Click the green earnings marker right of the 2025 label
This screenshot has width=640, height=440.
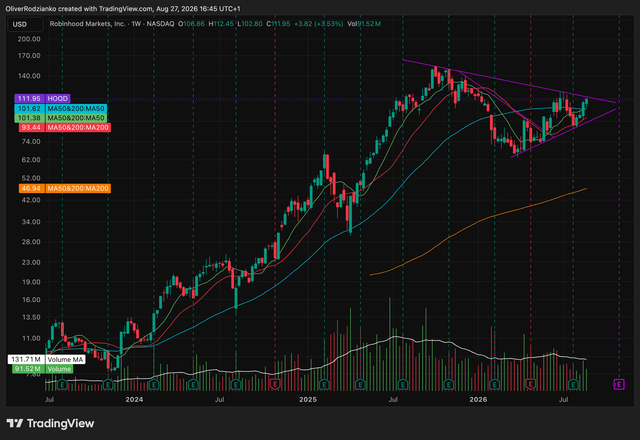click(x=324, y=384)
